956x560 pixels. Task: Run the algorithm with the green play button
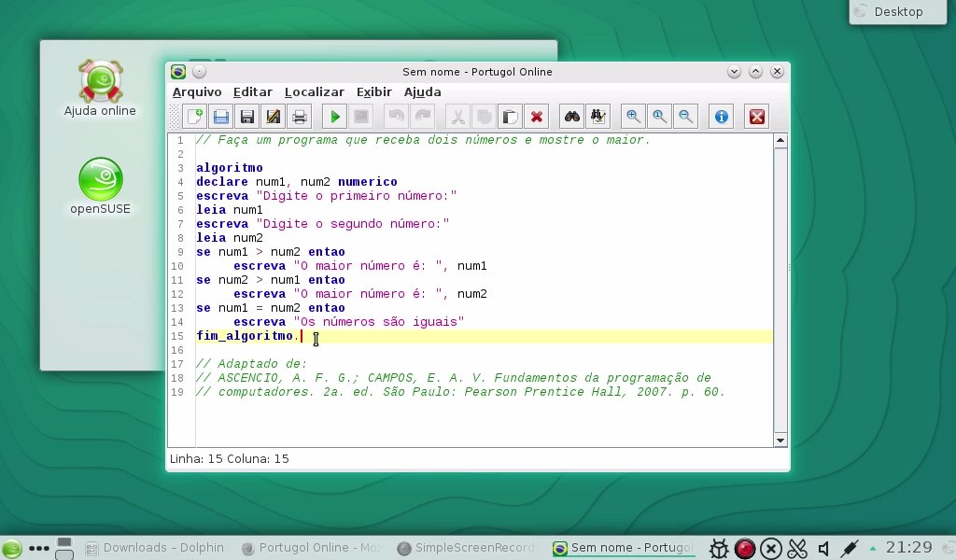tap(335, 117)
